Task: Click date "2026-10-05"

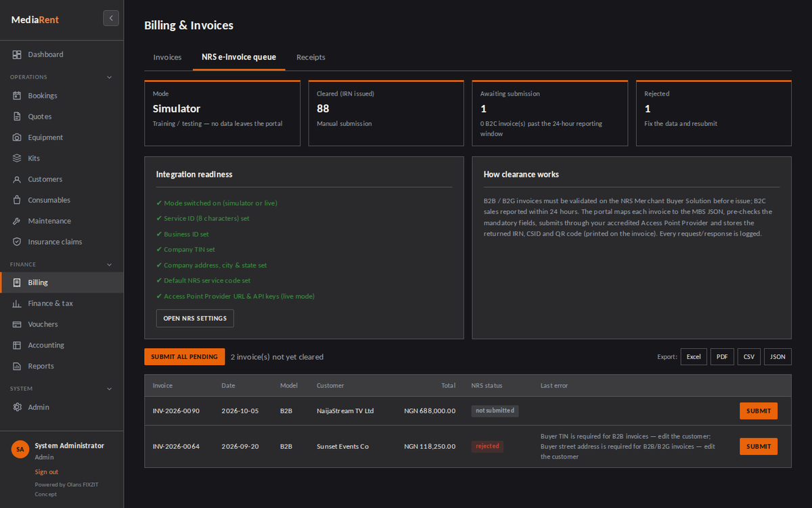Action: 240,411
